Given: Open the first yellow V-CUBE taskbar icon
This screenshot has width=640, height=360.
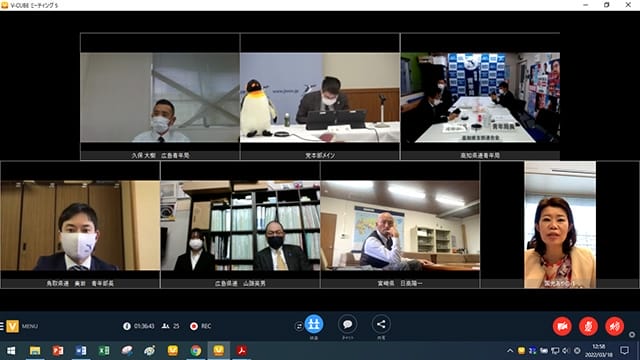Looking at the screenshot, I should click(173, 351).
